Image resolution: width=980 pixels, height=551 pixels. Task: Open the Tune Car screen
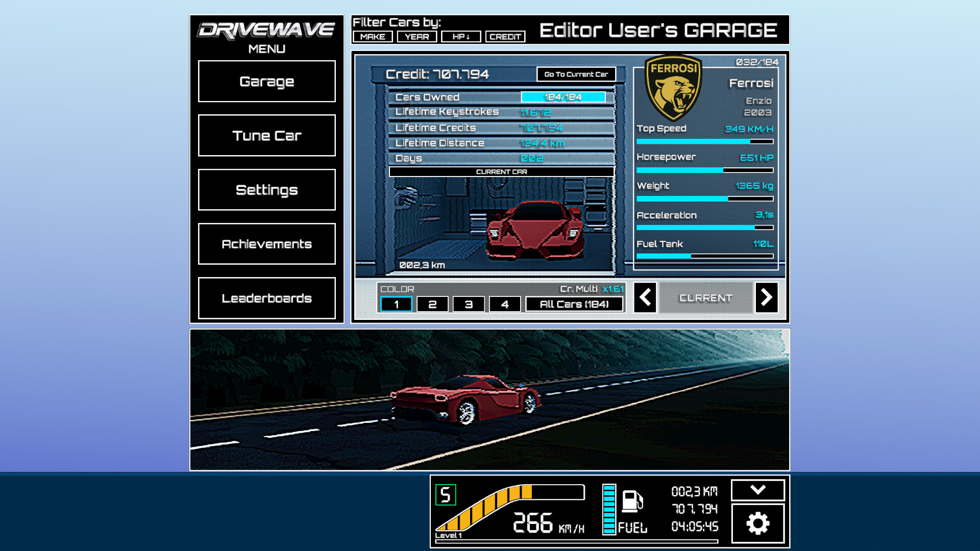coord(266,136)
